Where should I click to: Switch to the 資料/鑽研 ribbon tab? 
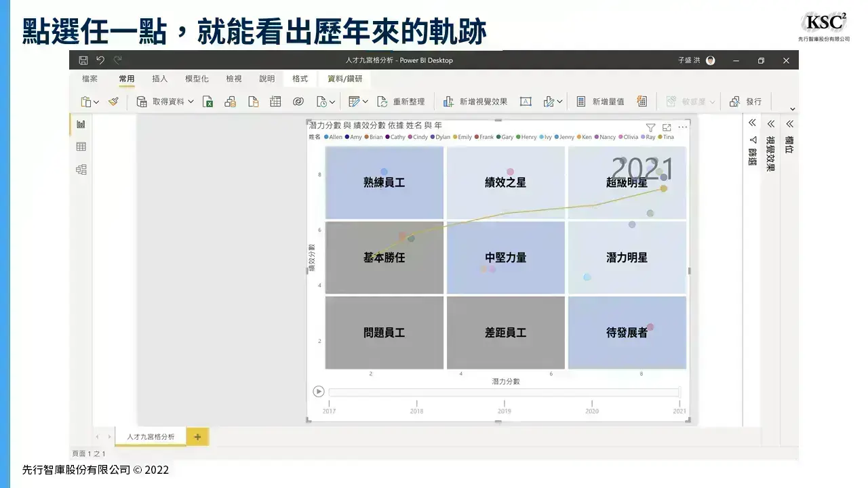tap(345, 79)
